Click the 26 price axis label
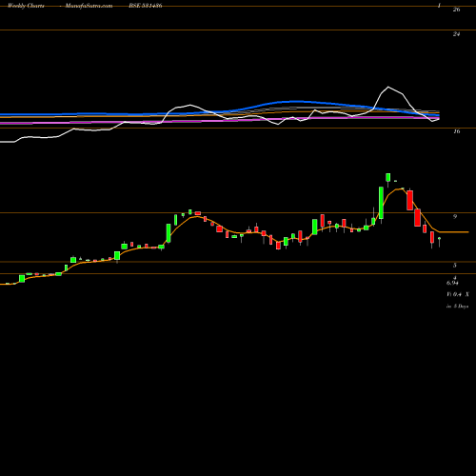Viewport: 476px width, 476px height. pos(456,10)
